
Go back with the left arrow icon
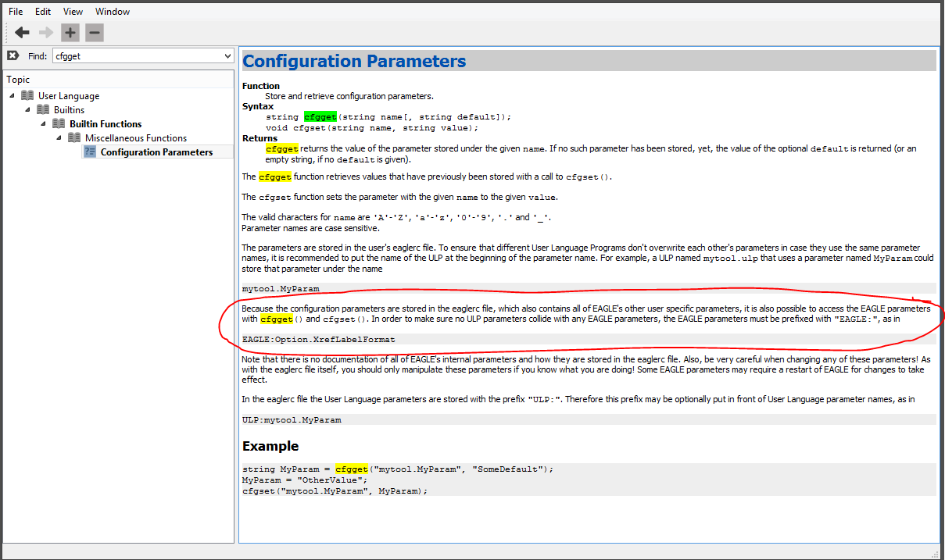coord(22,33)
